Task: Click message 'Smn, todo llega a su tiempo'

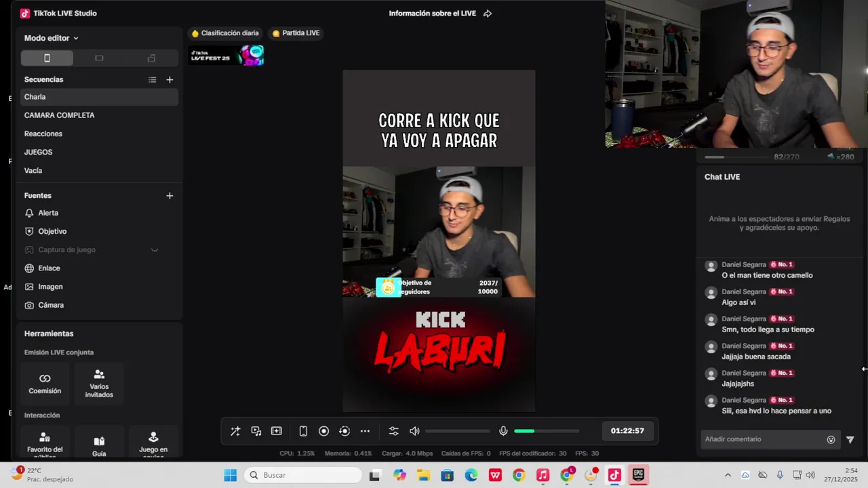Action: pos(768,329)
